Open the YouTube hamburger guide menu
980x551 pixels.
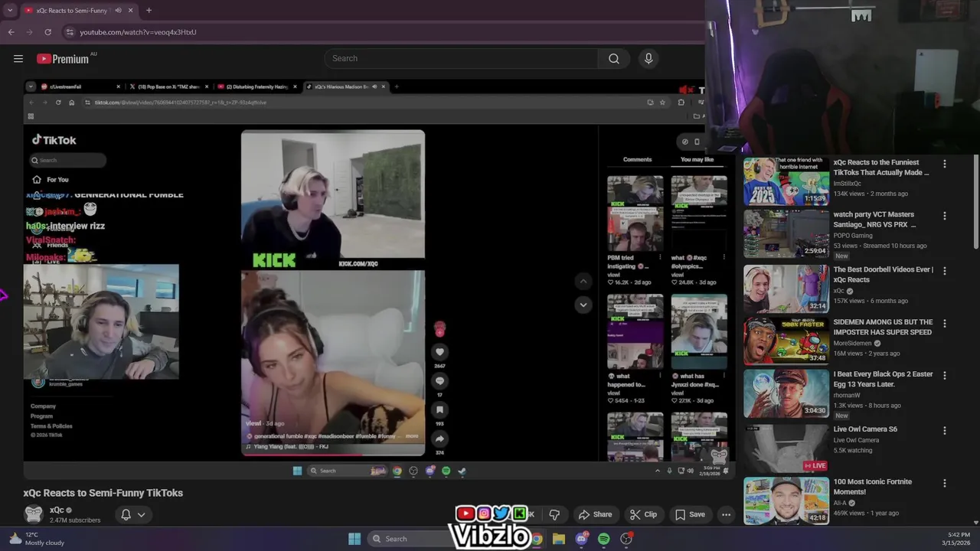click(x=18, y=59)
